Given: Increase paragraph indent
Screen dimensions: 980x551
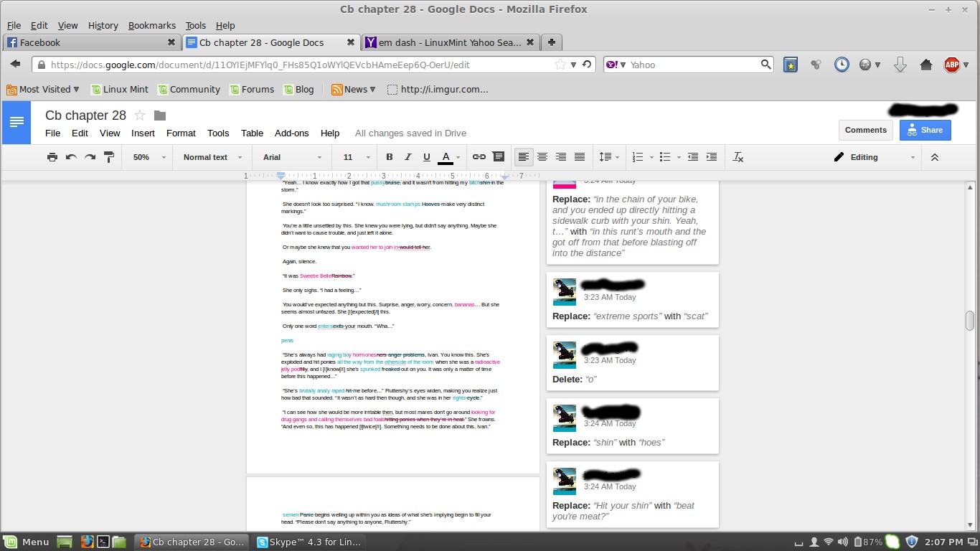Looking at the screenshot, I should click(x=712, y=157).
